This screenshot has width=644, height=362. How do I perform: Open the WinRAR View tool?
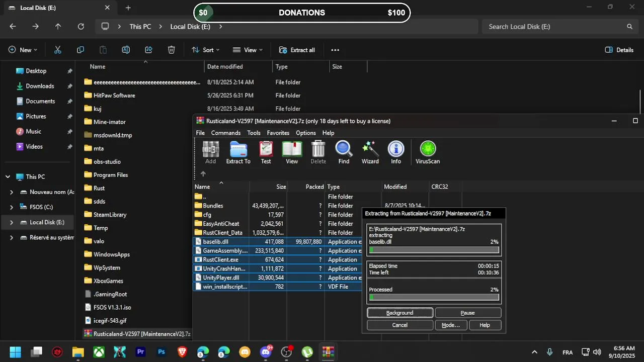coord(292,152)
